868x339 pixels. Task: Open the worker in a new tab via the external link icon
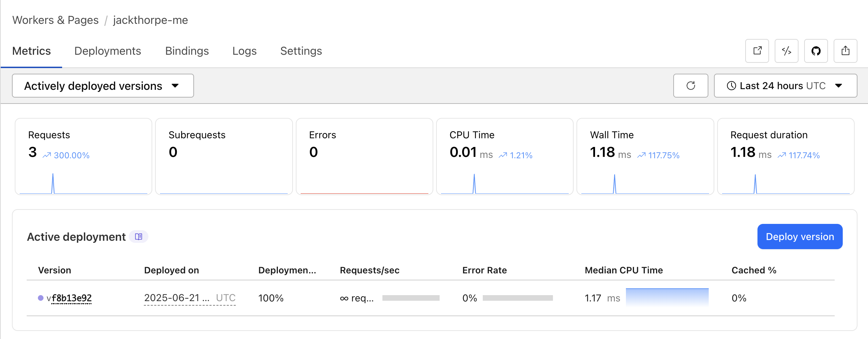tap(757, 51)
